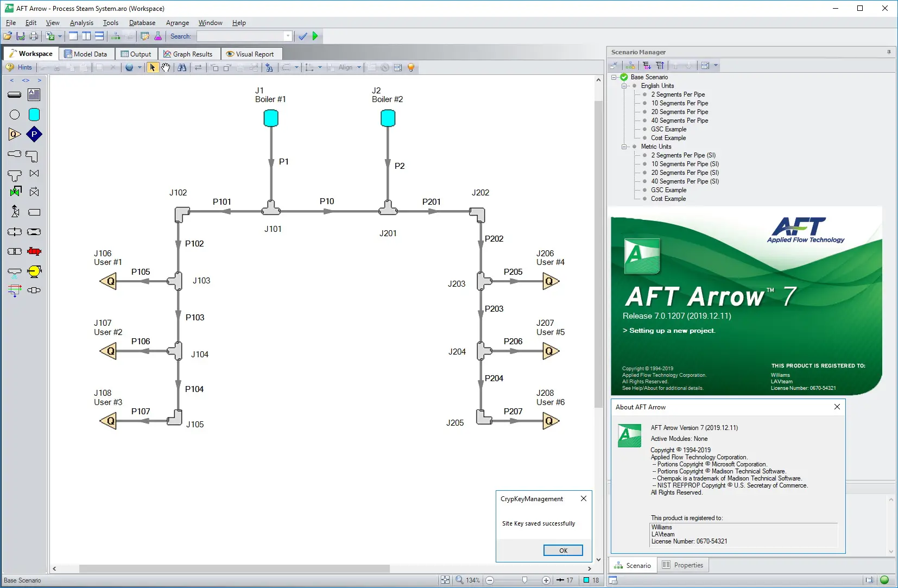This screenshot has height=588, width=898.
Task: Toggle the stacked window layout icon
Action: pyautogui.click(x=99, y=36)
